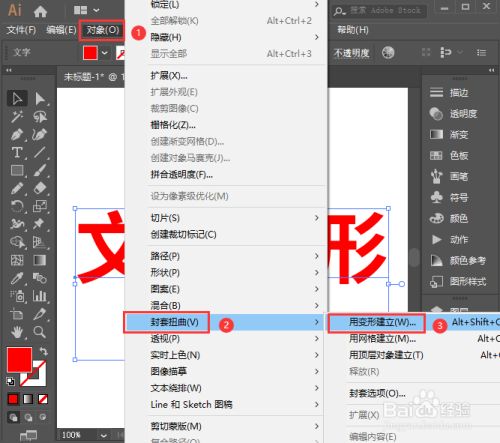Swap fill and stroke arrows
500x443 pixels.
pos(43,351)
